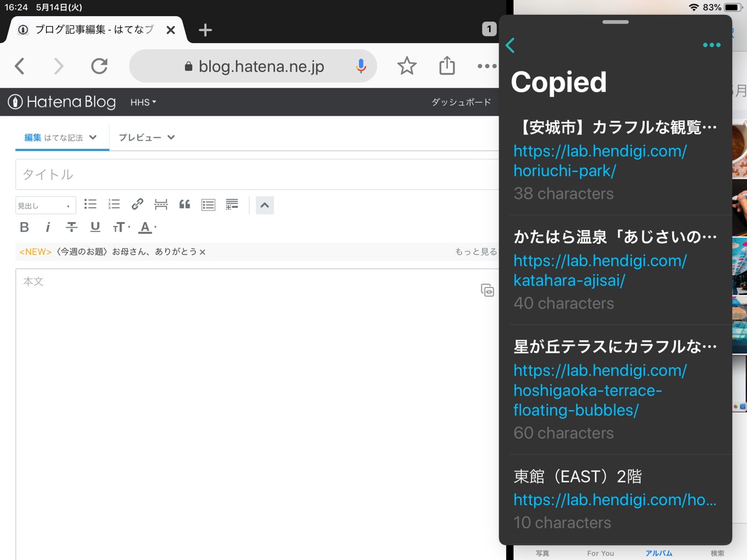This screenshot has height=560, width=747.
Task: Go back in the Copied panel
Action: coord(510,45)
